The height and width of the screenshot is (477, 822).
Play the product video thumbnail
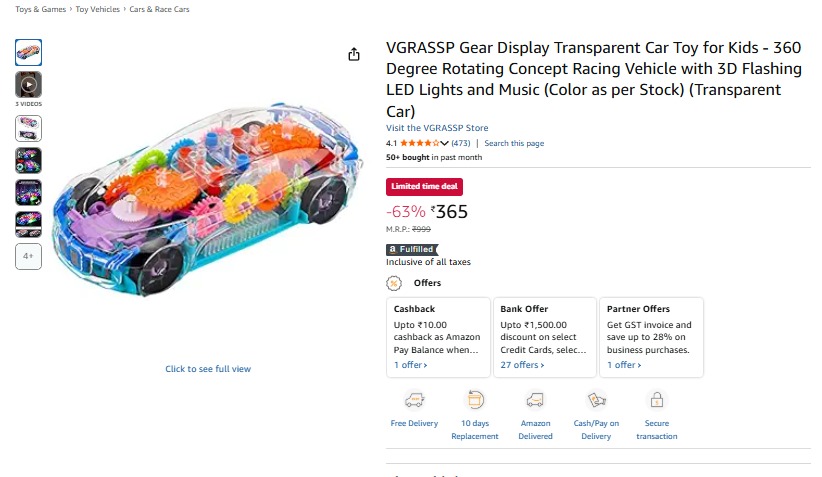28,84
